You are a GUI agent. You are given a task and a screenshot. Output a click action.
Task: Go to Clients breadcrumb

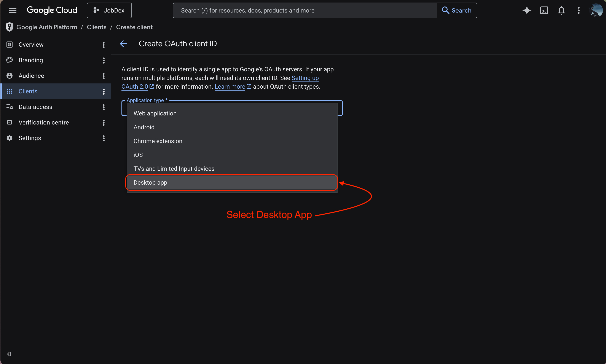click(96, 27)
